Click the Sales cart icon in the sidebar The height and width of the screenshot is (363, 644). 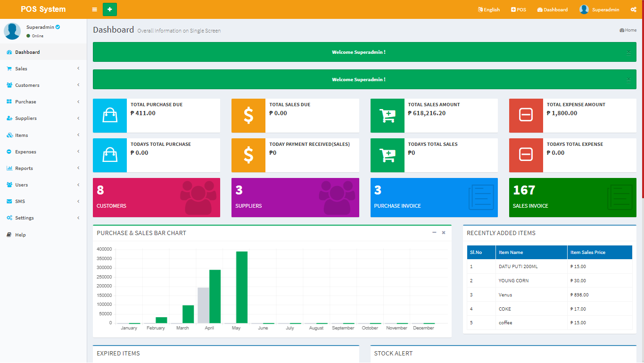point(9,69)
